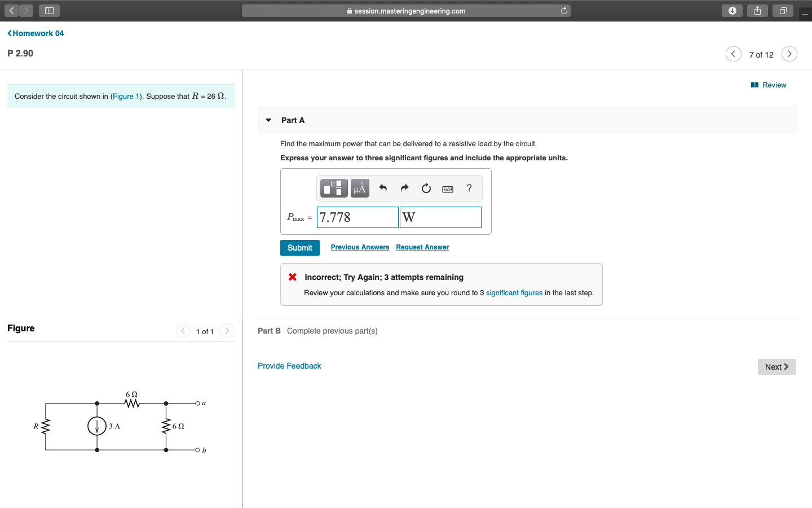812x508 pixels.
Task: Click the reset answer icon
Action: [x=426, y=188]
